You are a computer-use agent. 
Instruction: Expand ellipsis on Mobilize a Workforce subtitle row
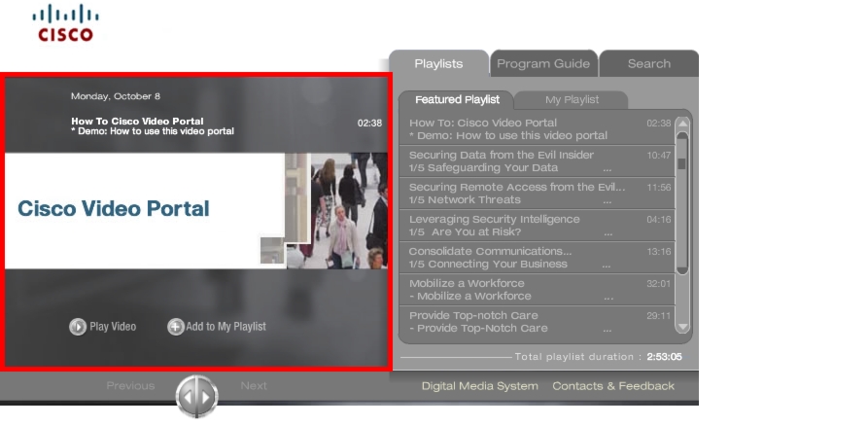pos(608,298)
